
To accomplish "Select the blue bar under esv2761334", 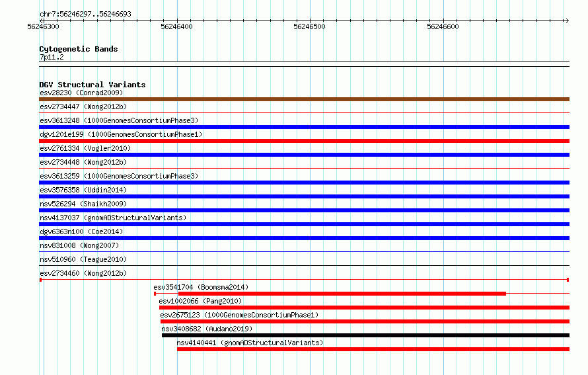I will coord(304,155).
